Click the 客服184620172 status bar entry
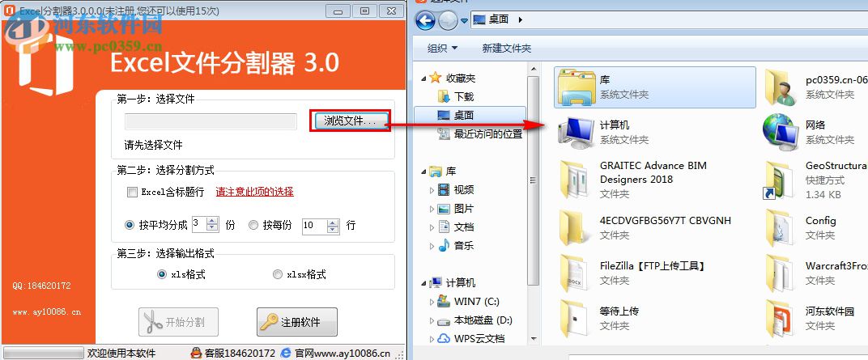This screenshot has width=868, height=360. pyautogui.click(x=233, y=353)
